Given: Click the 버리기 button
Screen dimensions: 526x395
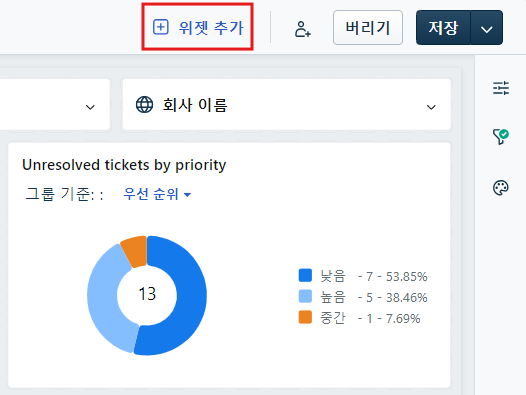Looking at the screenshot, I should tap(368, 28).
